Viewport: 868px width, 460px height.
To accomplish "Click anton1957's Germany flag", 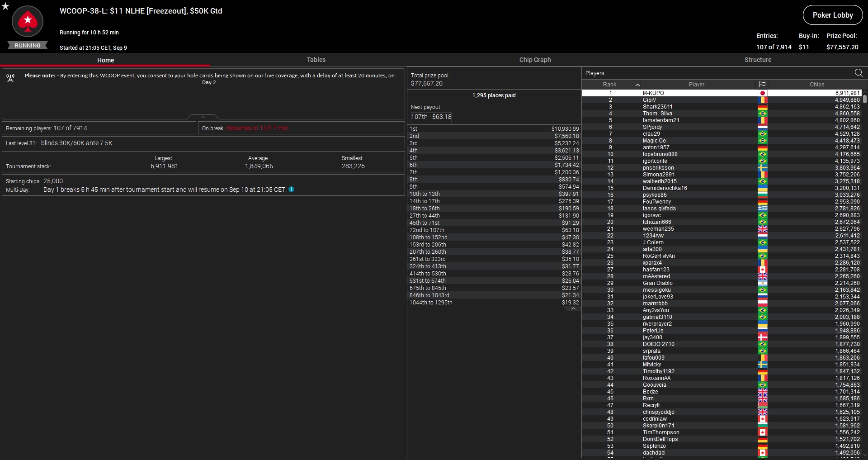I will [x=763, y=147].
